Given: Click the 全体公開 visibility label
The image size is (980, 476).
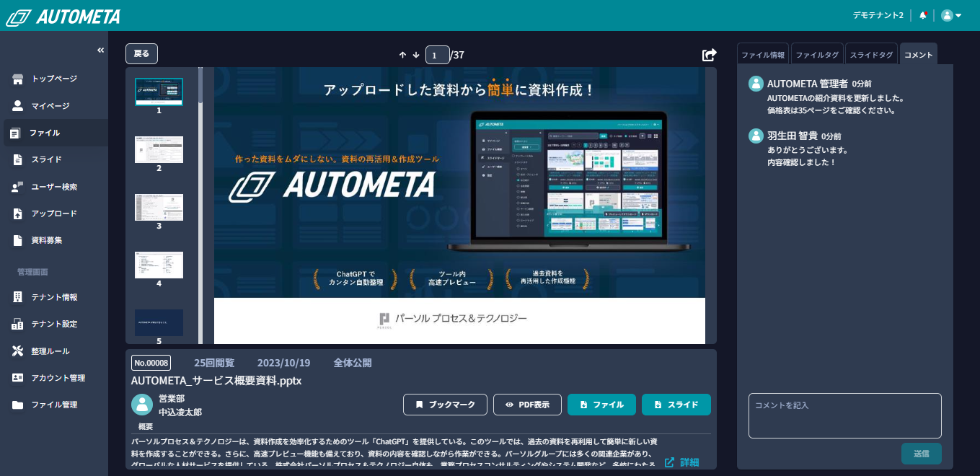Looking at the screenshot, I should [353, 363].
